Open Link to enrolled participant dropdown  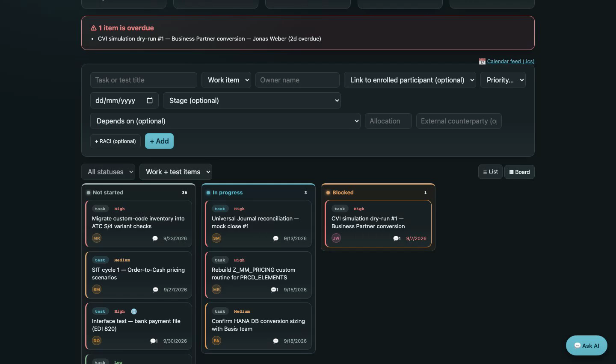click(x=410, y=80)
